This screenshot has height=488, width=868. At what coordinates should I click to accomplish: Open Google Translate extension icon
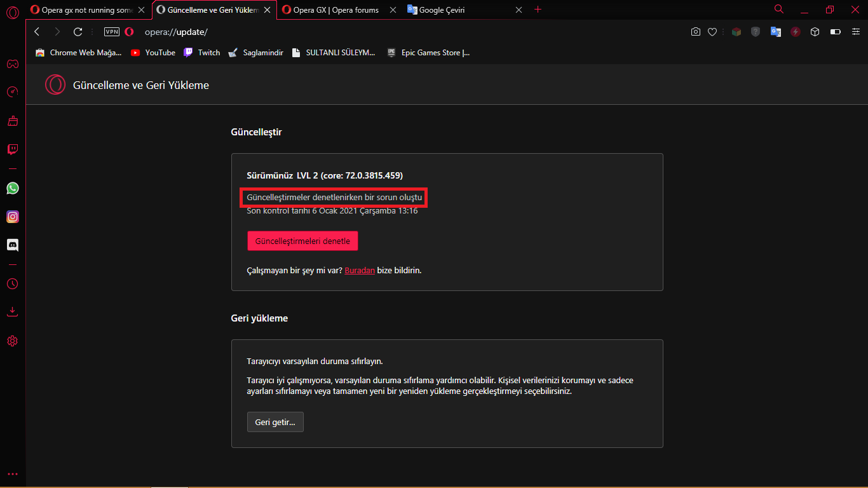[775, 32]
